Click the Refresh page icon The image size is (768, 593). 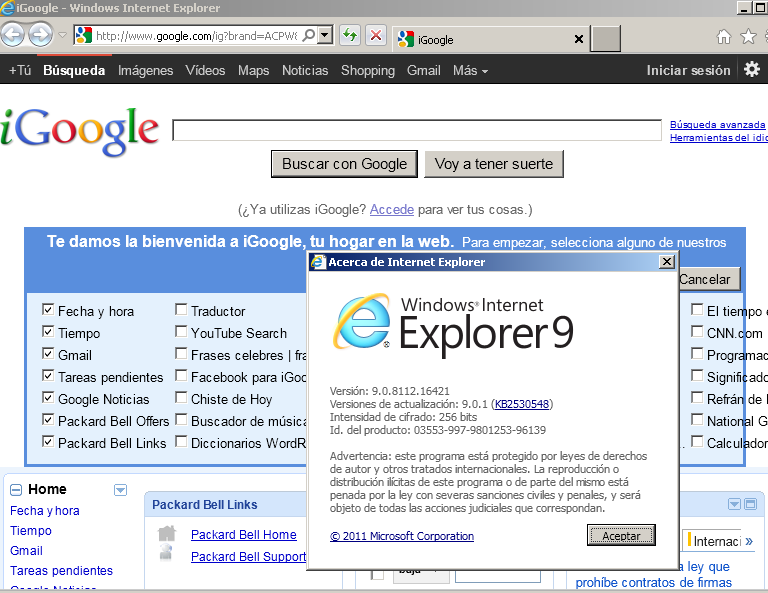pyautogui.click(x=350, y=36)
